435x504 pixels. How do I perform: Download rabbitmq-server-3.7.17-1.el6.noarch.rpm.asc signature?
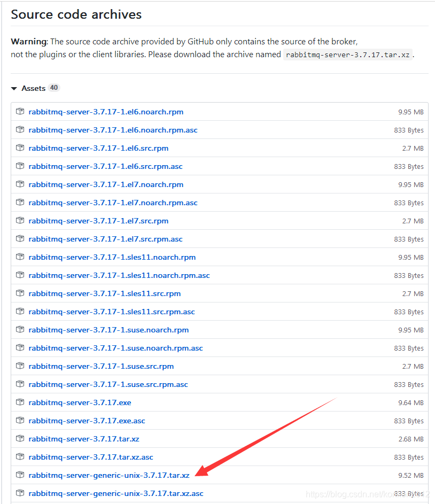pyautogui.click(x=113, y=130)
